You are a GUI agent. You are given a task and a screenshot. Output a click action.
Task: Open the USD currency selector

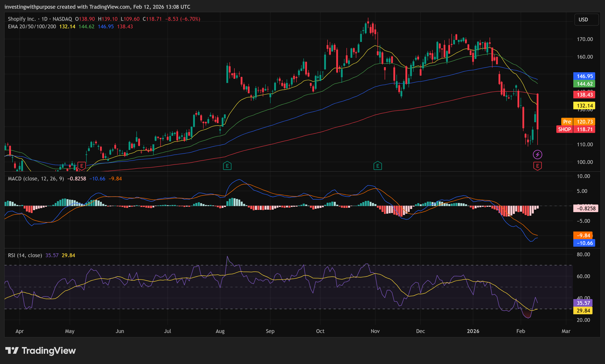coord(586,20)
